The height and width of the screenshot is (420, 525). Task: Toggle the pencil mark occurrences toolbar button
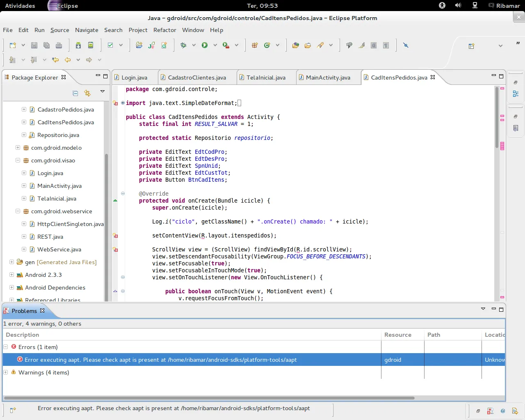pyautogui.click(x=361, y=45)
